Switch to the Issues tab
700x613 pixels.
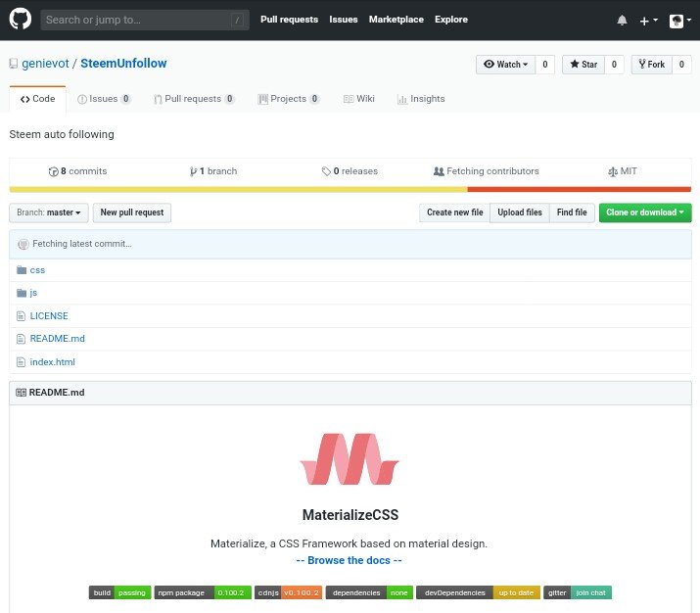point(104,99)
